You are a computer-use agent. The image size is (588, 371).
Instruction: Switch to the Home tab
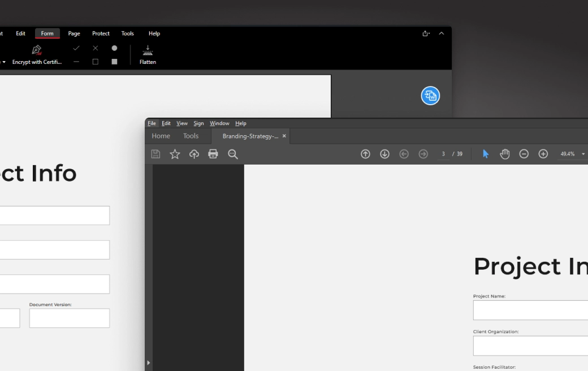pos(161,136)
